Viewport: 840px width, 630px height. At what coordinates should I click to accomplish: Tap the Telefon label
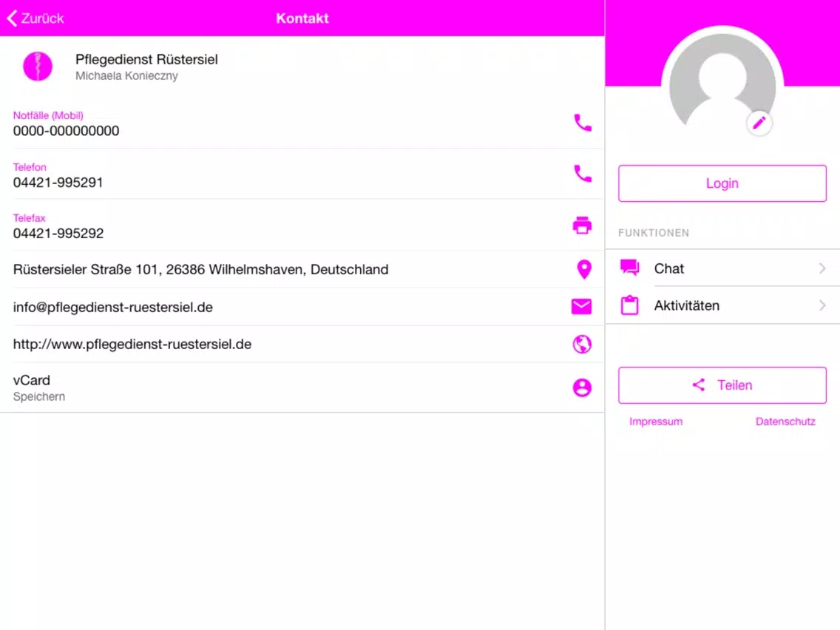(x=30, y=167)
